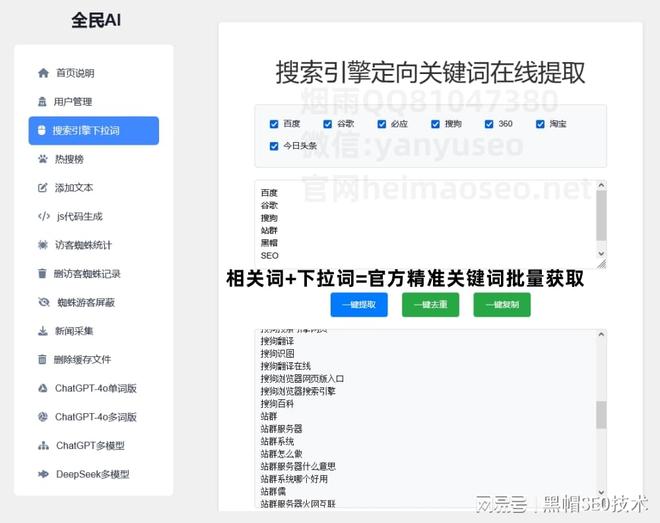Click the code icon beside js代码生成
Screen dimensions: 660x523
(x=43, y=216)
